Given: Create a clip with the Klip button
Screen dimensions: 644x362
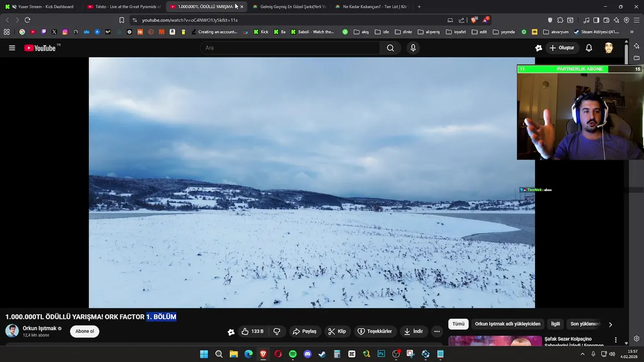Looking at the screenshot, I should (337, 331).
